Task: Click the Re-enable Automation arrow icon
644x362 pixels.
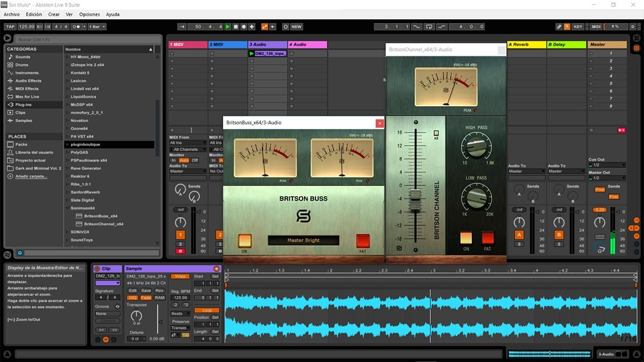Action: [x=273, y=26]
